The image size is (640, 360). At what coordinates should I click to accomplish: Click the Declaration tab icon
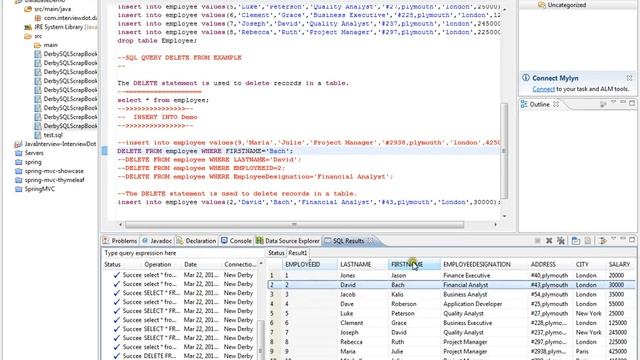click(180, 240)
